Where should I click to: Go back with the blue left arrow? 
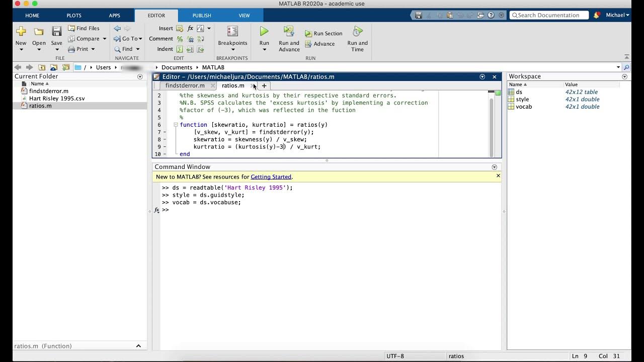(x=117, y=28)
